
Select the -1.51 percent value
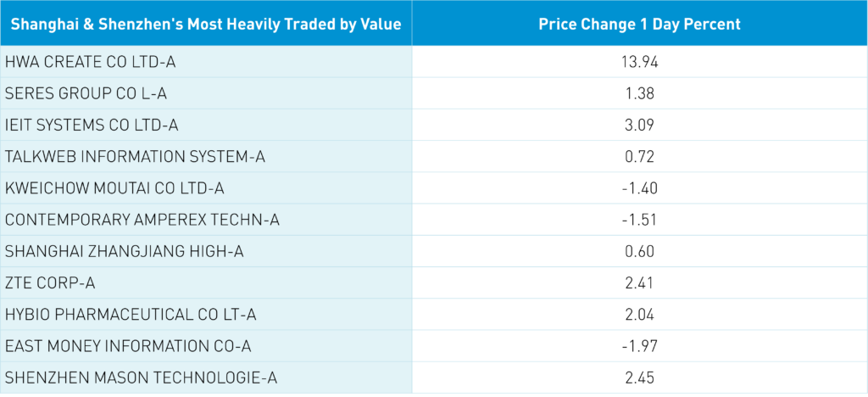point(639,220)
